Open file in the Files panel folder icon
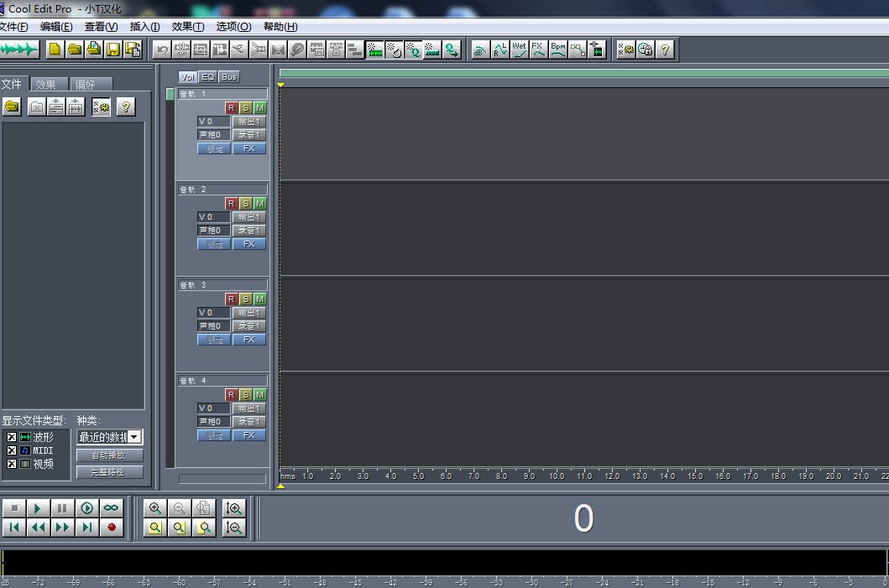The height and width of the screenshot is (588, 889). (12, 107)
